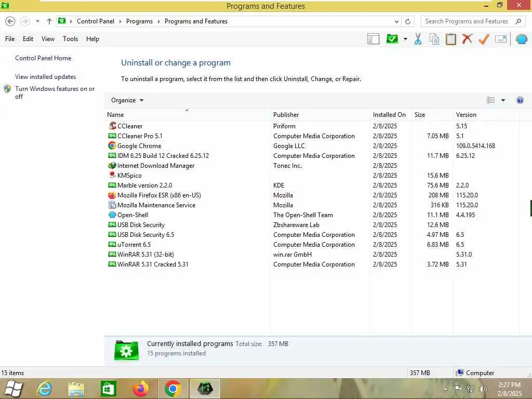The width and height of the screenshot is (532, 399).
Task: Click the volume speaker tray icon
Action: pyautogui.click(x=483, y=389)
